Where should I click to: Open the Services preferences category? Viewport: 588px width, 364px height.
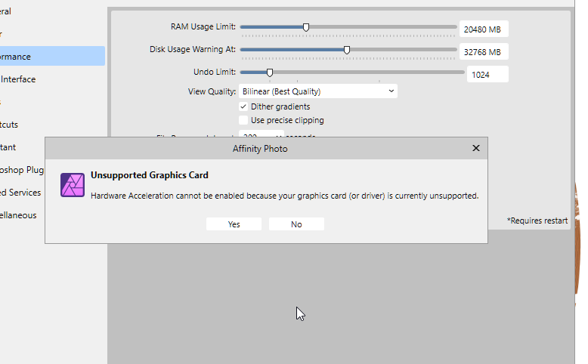(20, 193)
